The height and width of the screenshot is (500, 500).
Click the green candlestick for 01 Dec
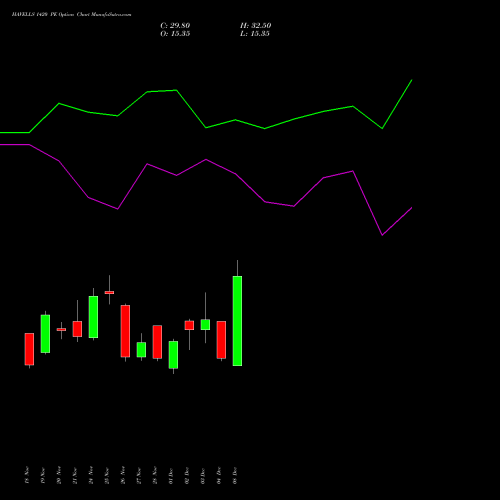[173, 355]
